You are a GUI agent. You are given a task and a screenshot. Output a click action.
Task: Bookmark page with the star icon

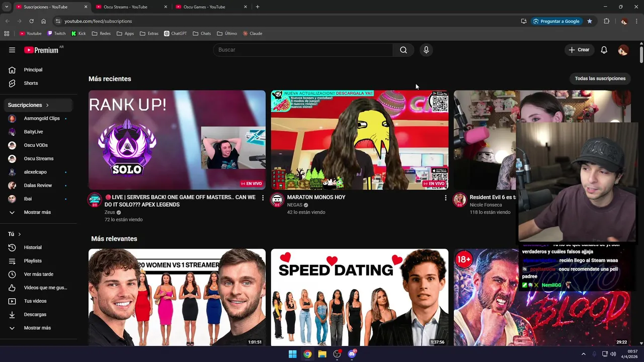click(x=590, y=21)
